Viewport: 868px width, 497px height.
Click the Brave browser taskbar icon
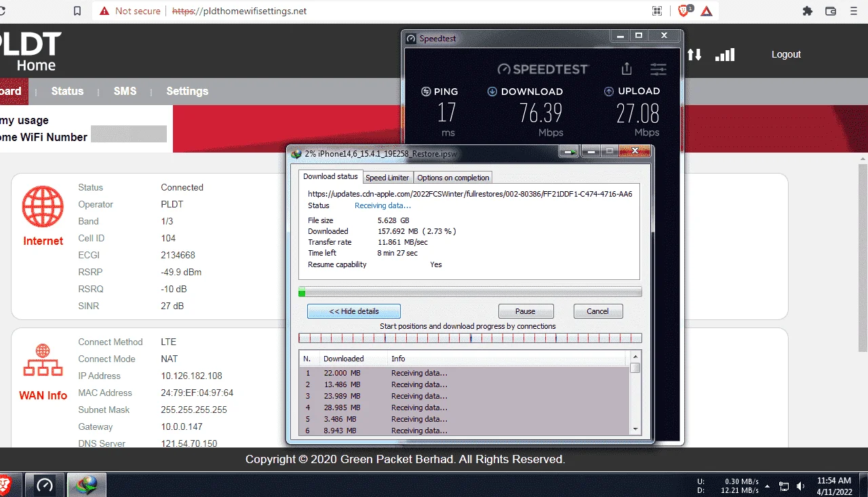[5, 485]
